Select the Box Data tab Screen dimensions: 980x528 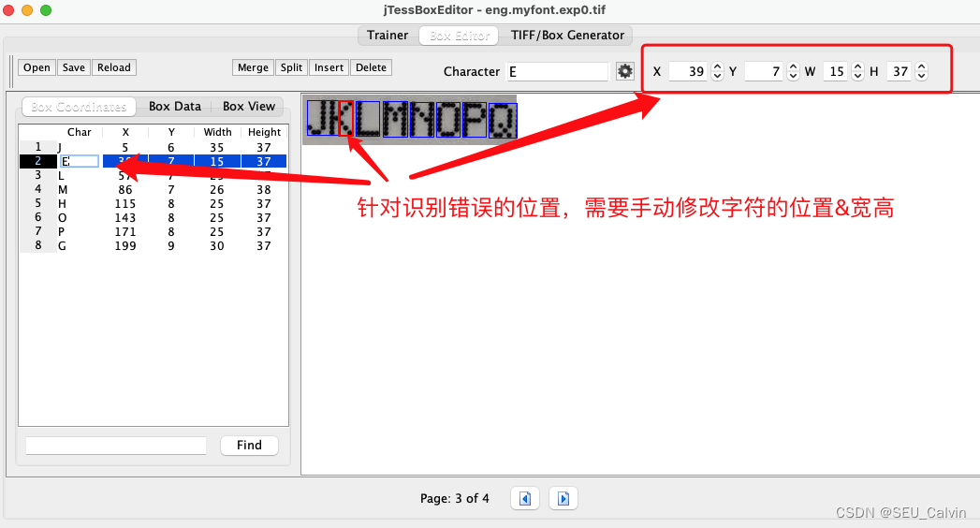[175, 107]
